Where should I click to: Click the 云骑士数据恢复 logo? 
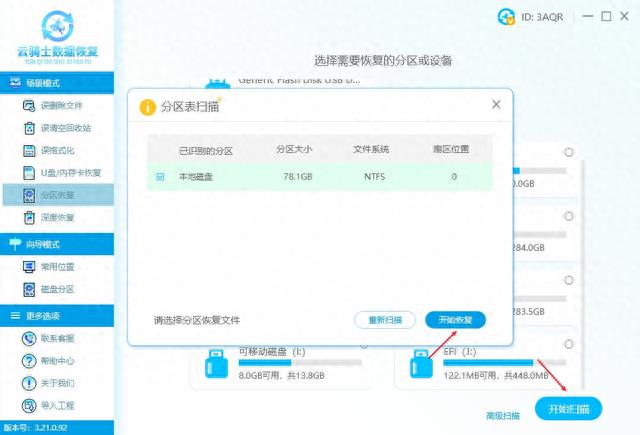coord(58,38)
